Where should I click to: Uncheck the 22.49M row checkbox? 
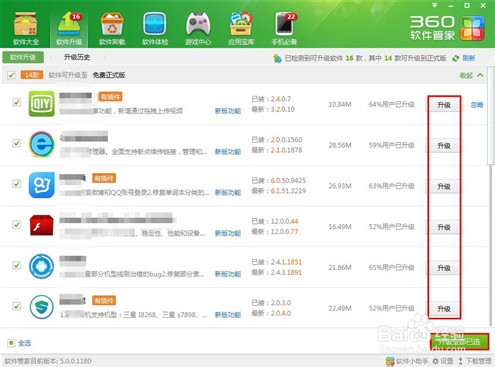tap(16, 306)
